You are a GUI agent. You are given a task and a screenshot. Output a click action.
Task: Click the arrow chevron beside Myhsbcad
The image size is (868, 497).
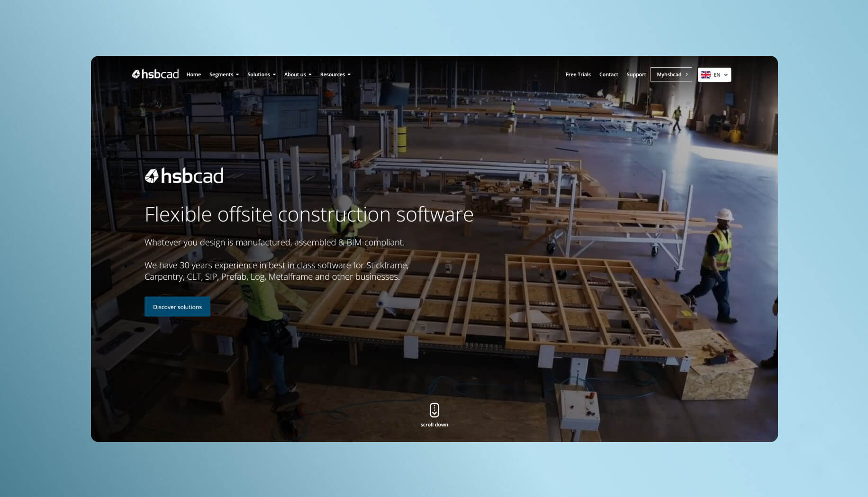687,74
